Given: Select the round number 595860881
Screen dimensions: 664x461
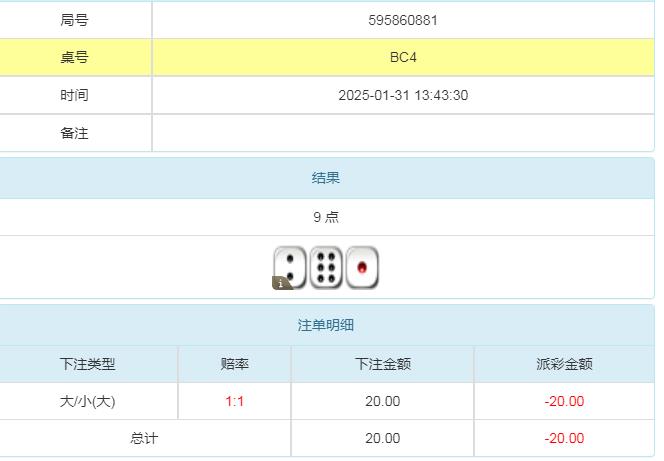Looking at the screenshot, I should (403, 20).
